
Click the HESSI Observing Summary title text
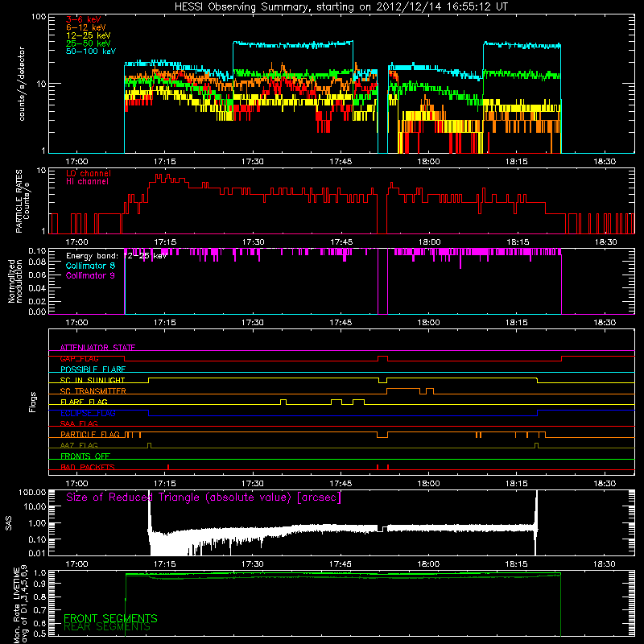pyautogui.click(x=341, y=7)
